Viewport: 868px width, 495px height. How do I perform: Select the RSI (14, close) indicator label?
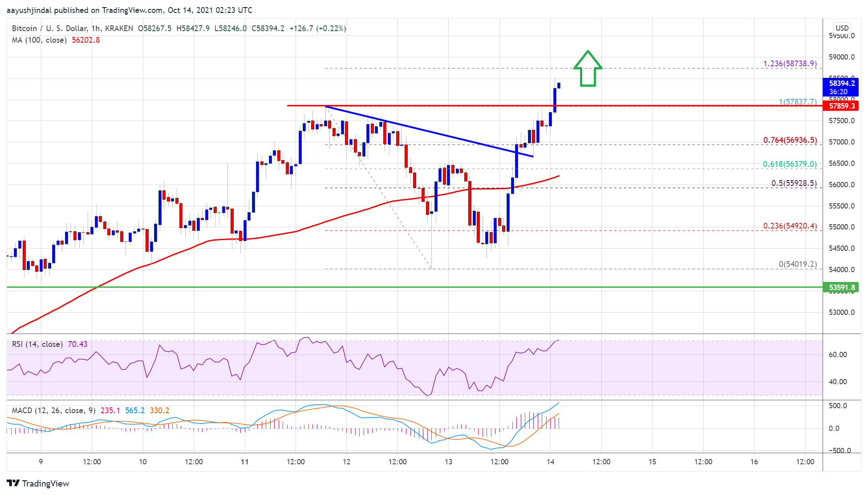point(37,344)
